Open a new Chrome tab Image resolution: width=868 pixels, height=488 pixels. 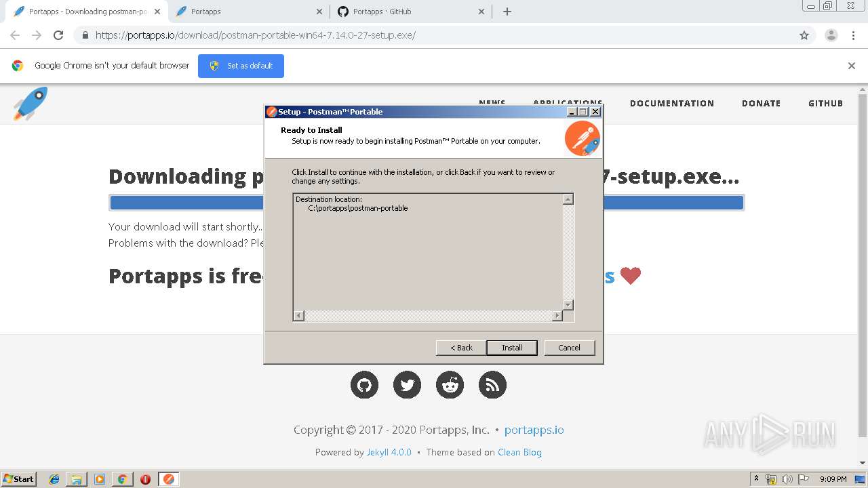click(x=507, y=12)
